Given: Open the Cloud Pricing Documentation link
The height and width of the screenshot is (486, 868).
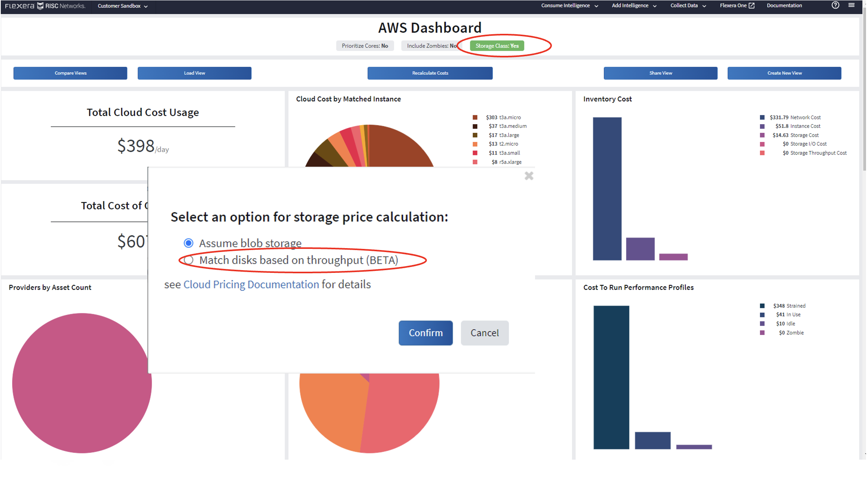Looking at the screenshot, I should coord(251,284).
